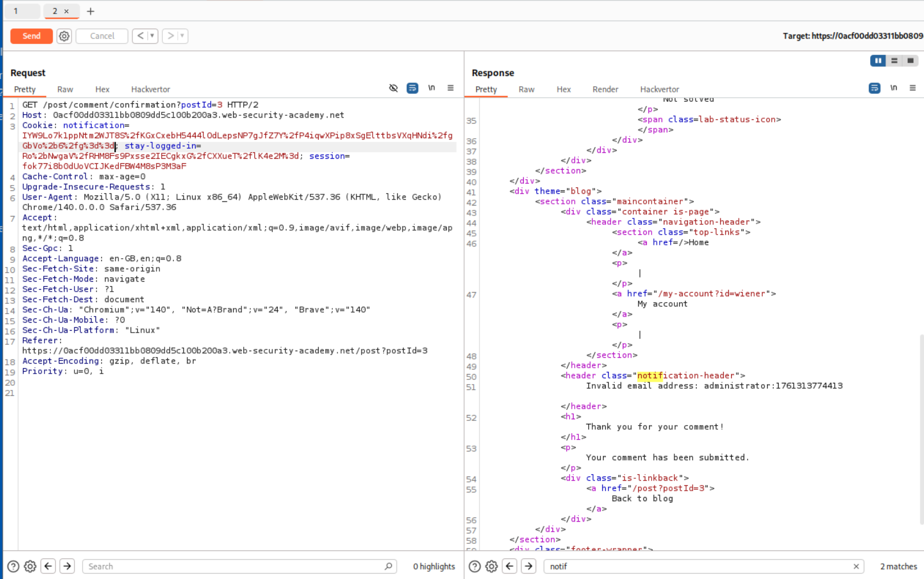The image size is (924, 579).
Task: Select the top-bottom stacked layout icon
Action: pos(894,61)
